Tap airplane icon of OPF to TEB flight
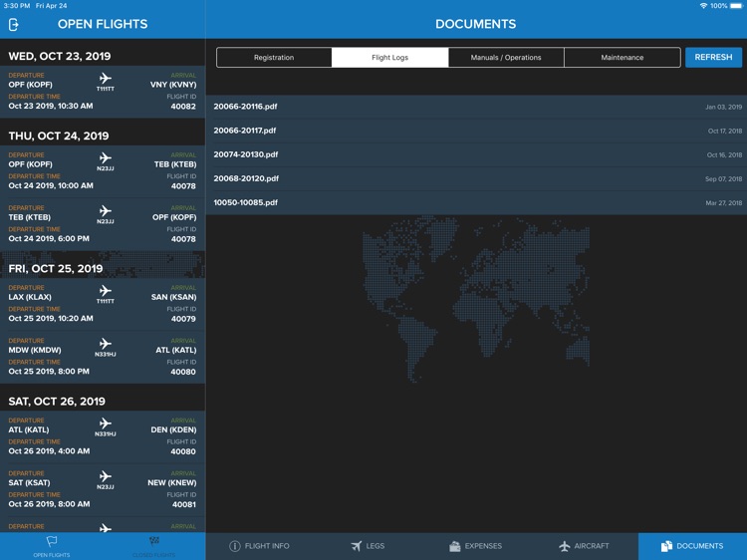 (106, 157)
